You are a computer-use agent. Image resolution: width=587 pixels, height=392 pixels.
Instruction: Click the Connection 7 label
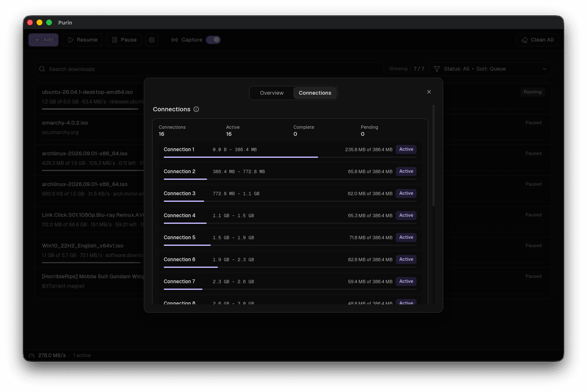coord(180,282)
